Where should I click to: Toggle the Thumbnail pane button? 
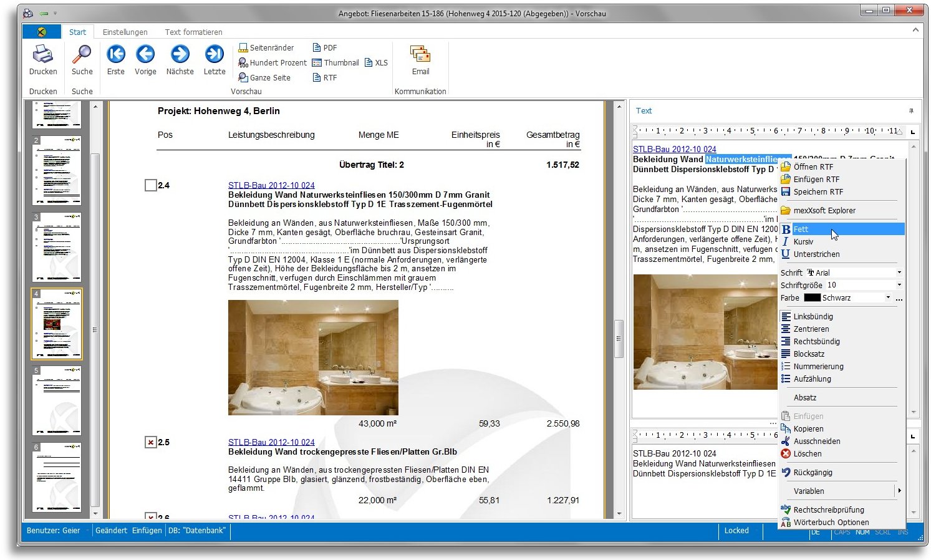tap(335, 62)
